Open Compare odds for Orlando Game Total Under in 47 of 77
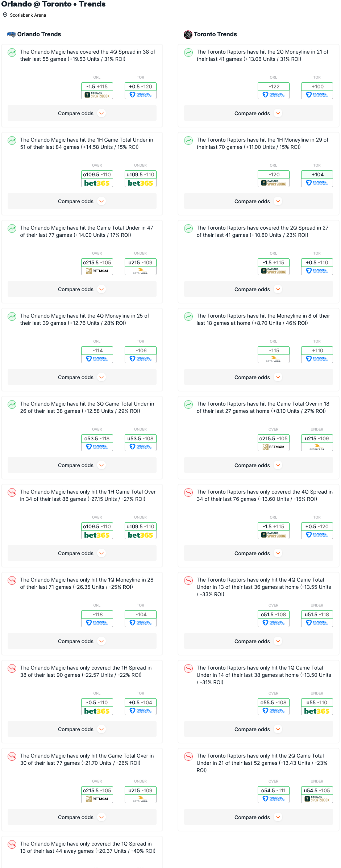 (82, 289)
